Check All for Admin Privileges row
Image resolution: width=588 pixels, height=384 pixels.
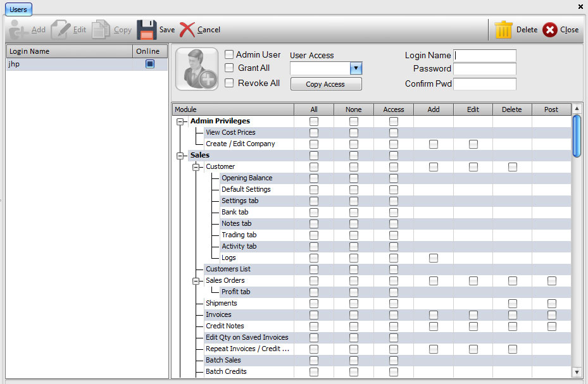coord(314,121)
